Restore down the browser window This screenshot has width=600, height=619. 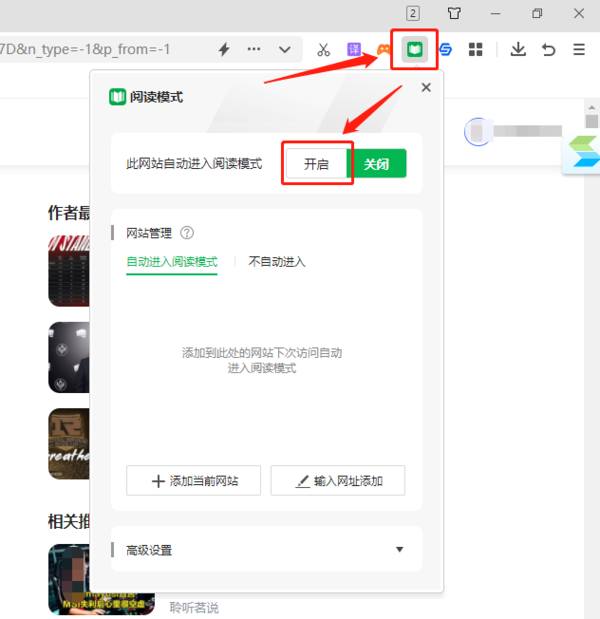click(x=537, y=13)
